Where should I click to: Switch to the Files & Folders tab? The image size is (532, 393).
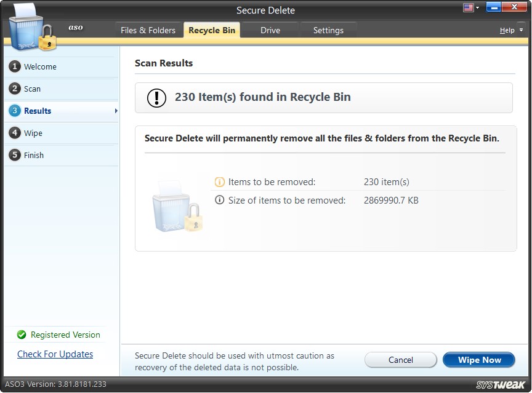click(148, 30)
